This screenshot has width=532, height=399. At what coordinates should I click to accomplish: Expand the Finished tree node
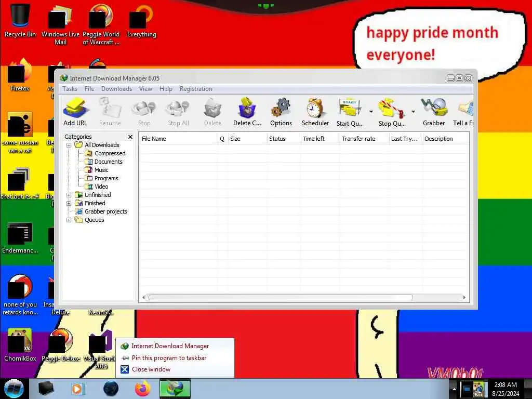(69, 203)
